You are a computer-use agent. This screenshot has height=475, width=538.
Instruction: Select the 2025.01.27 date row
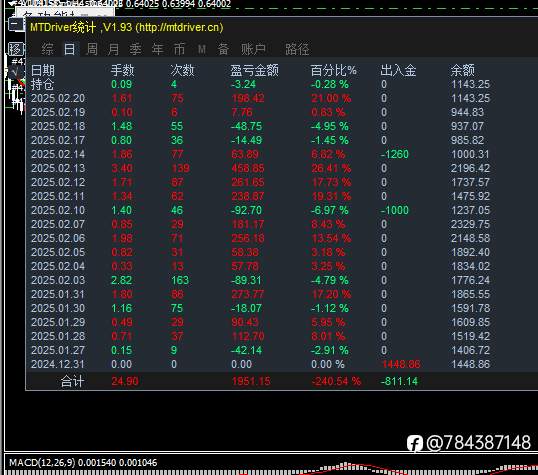point(58,350)
